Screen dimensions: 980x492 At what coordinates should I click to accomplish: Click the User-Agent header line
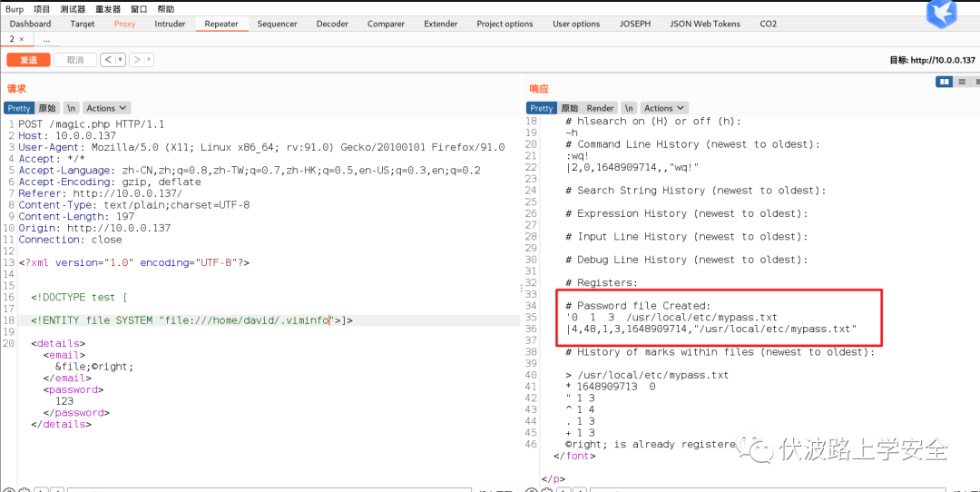(x=261, y=148)
